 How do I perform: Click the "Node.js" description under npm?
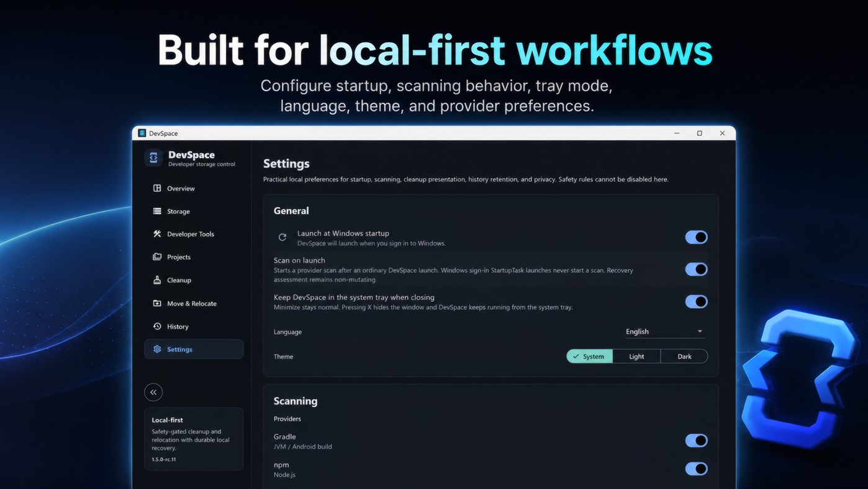[284, 475]
